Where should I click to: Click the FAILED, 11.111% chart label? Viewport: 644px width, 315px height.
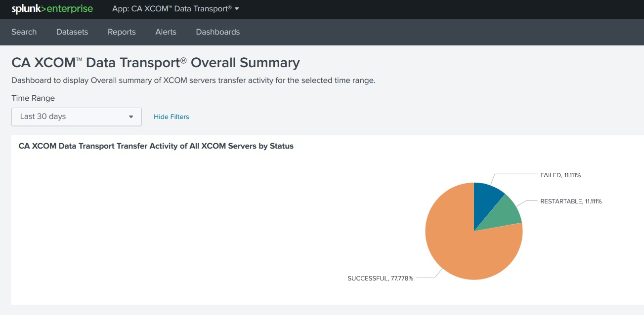click(563, 175)
